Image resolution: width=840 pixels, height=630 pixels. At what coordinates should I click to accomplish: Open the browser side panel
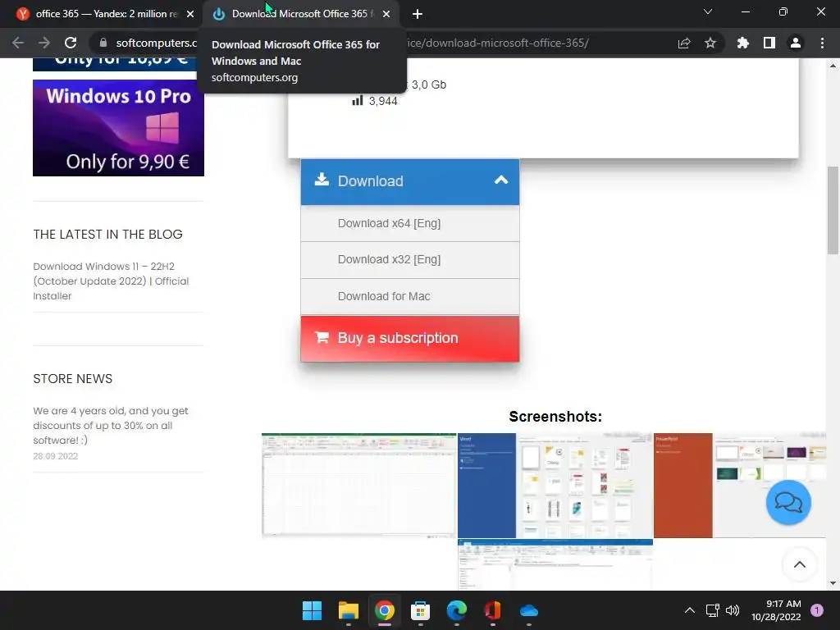coord(769,43)
